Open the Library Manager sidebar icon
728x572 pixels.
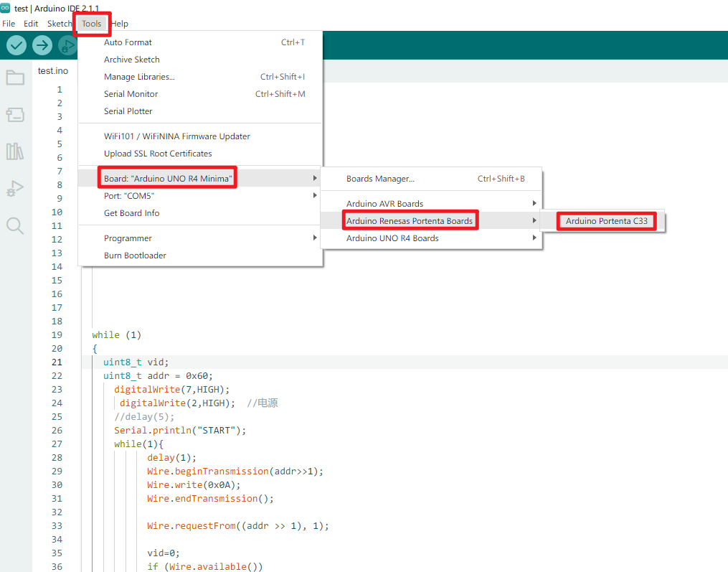(15, 151)
